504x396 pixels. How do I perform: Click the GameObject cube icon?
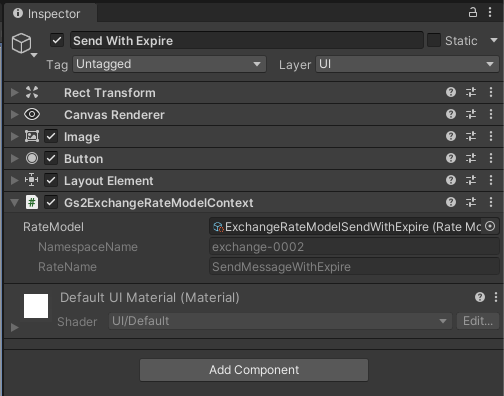pos(21,43)
